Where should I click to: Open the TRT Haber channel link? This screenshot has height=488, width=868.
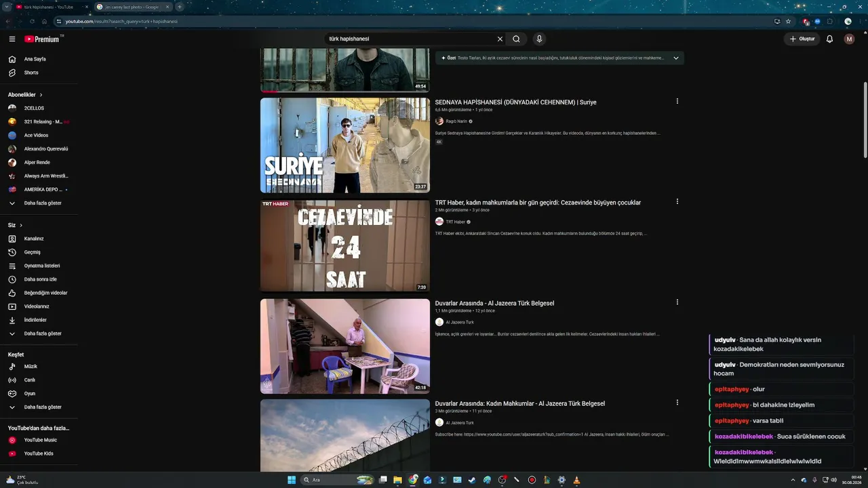[x=455, y=222]
